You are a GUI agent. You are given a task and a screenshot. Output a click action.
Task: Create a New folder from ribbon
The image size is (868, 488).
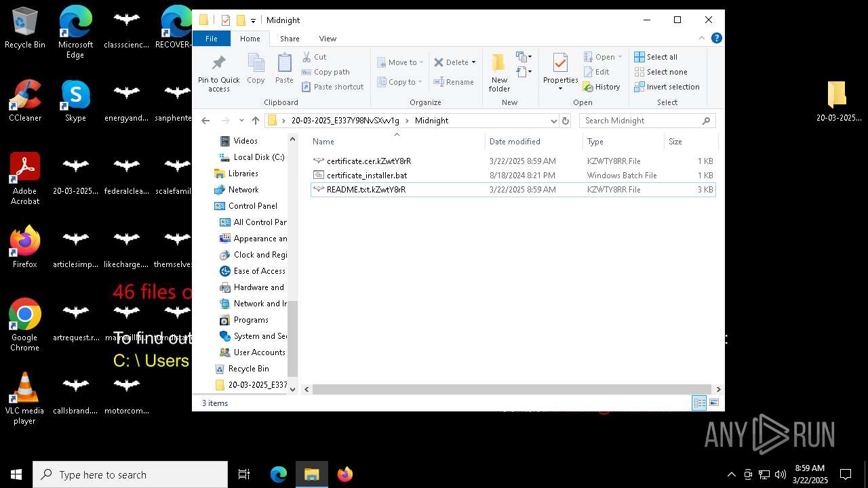499,73
